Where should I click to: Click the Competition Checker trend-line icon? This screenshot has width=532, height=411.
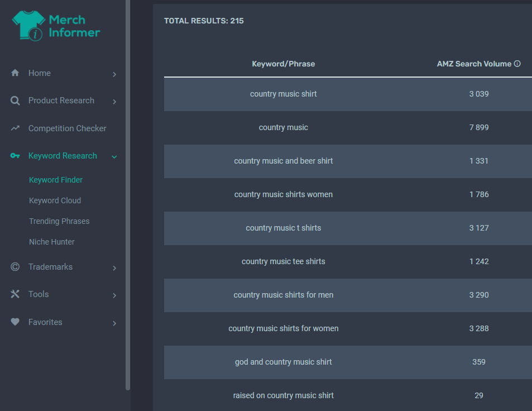pyautogui.click(x=15, y=128)
